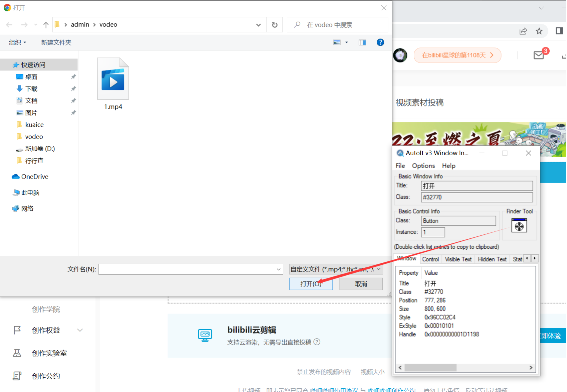Viewport: 567px width, 392px height.
Task: Click the AutoIt horizontal scrollbar thumb
Action: [x=430, y=367]
